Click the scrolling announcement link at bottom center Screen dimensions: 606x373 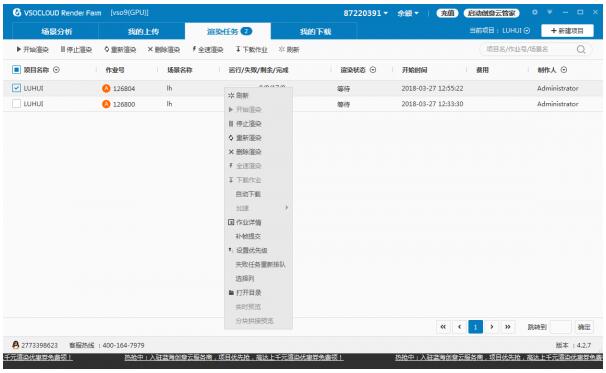233,358
